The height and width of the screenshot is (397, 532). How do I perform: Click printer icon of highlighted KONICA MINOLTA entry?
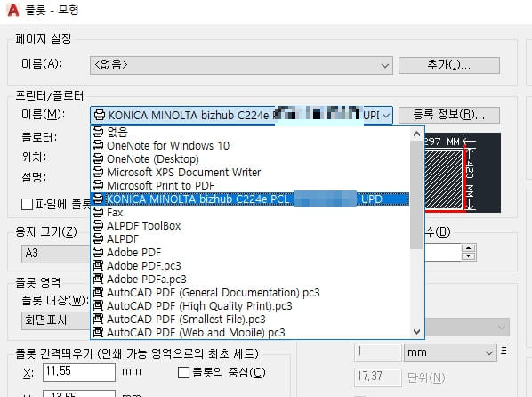tap(98, 198)
